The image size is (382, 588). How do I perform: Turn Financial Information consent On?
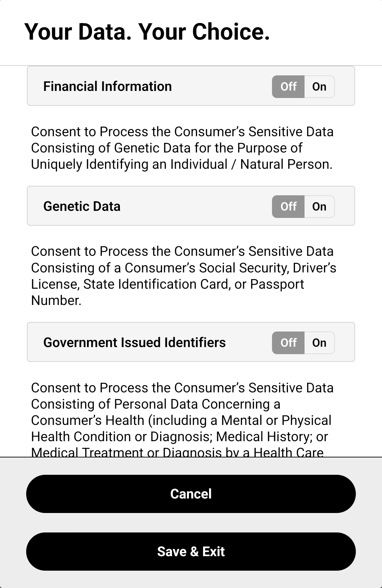coord(319,87)
